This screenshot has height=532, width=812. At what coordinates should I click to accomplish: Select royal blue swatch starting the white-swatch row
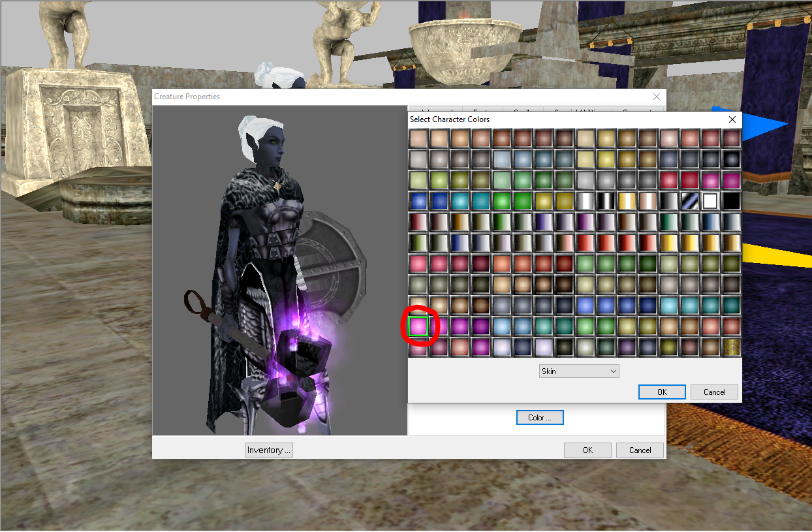[418, 200]
